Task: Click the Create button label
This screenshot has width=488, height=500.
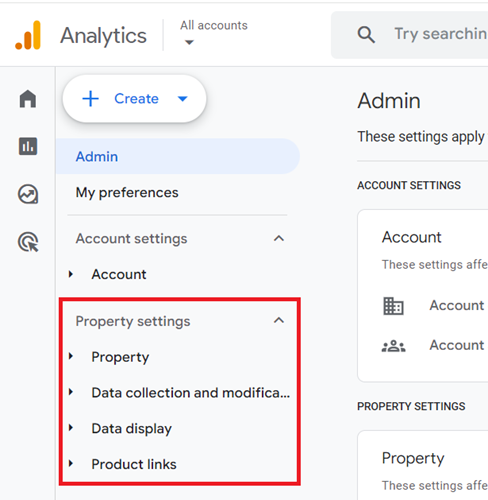Action: click(x=136, y=99)
